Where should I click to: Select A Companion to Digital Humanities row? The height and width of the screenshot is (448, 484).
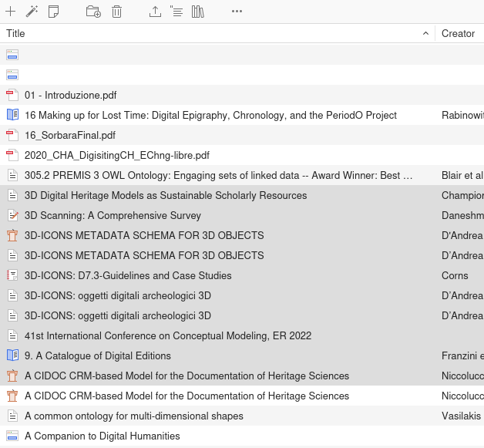pos(103,436)
